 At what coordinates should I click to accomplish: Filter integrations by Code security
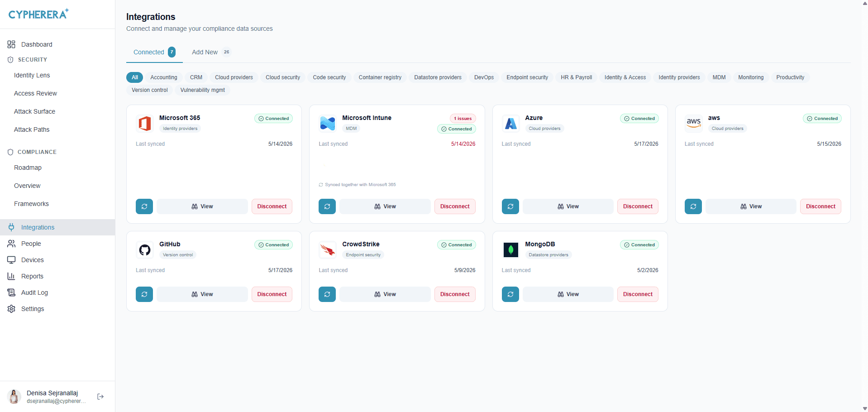(x=329, y=77)
